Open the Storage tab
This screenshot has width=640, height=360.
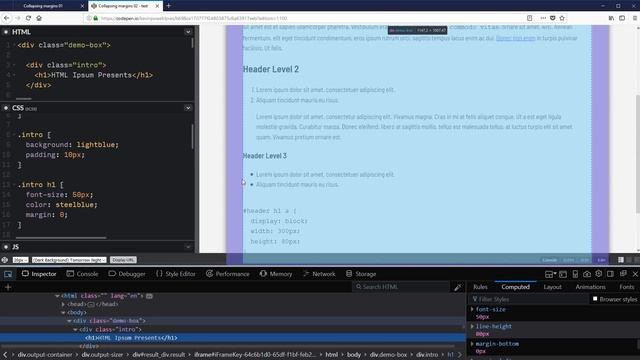[x=361, y=274]
